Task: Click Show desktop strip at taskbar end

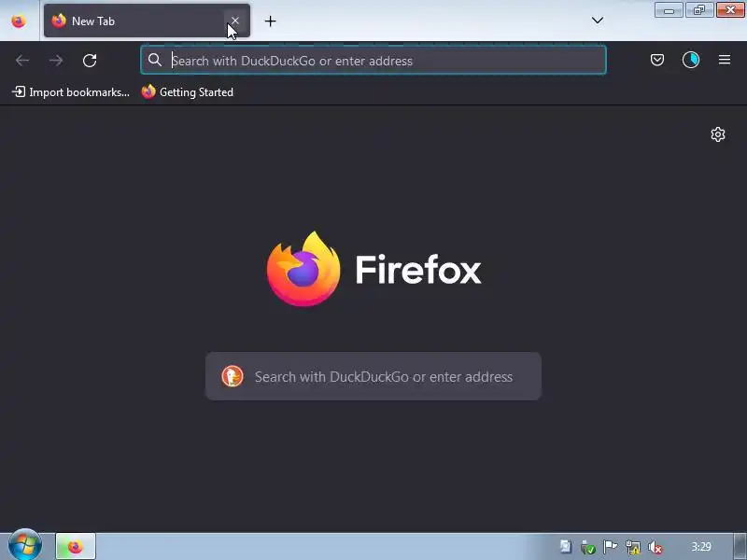Action: pyautogui.click(x=740, y=547)
